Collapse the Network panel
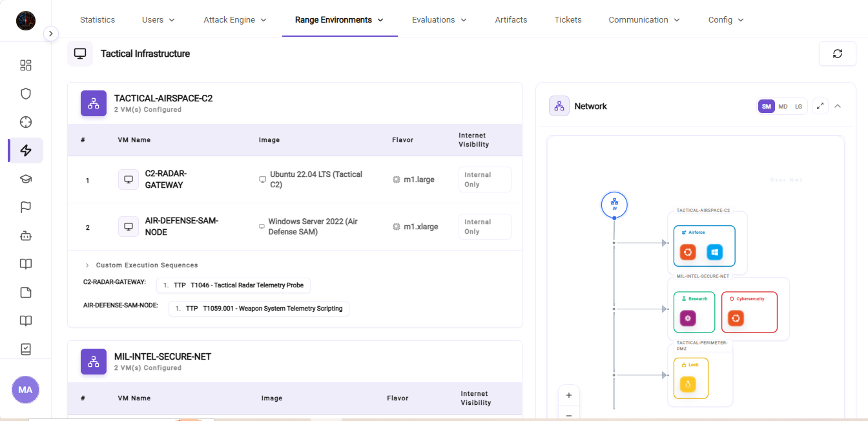 click(x=838, y=107)
